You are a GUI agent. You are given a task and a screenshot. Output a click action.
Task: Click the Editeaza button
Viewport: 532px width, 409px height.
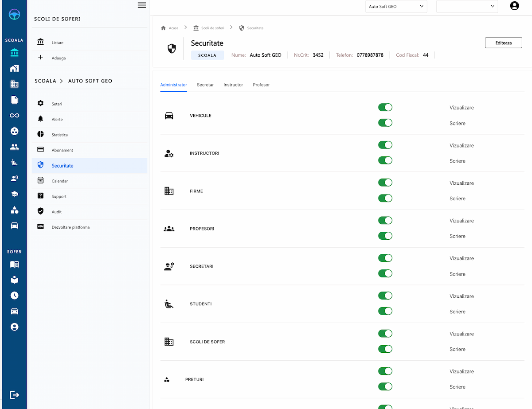tap(503, 43)
